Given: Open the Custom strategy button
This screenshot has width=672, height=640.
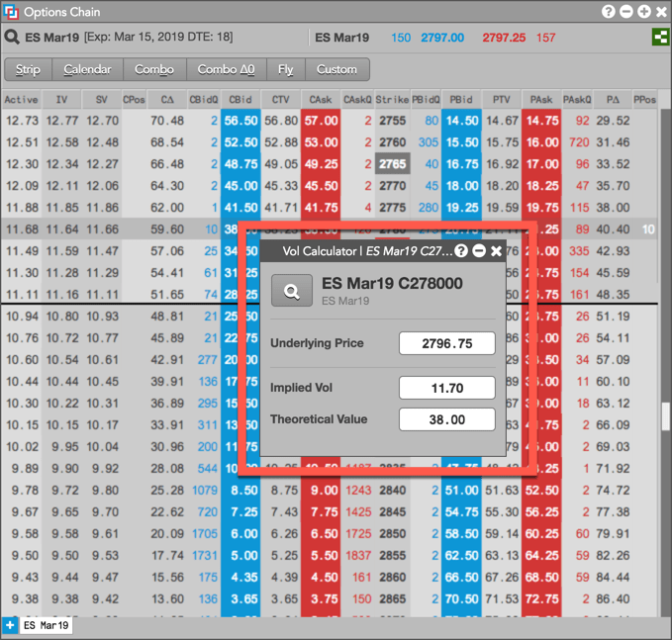Looking at the screenshot, I should point(336,69).
